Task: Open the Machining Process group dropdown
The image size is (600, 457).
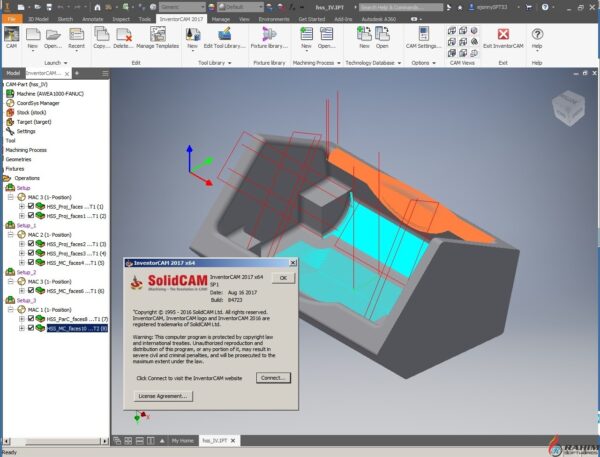Action: tap(339, 63)
